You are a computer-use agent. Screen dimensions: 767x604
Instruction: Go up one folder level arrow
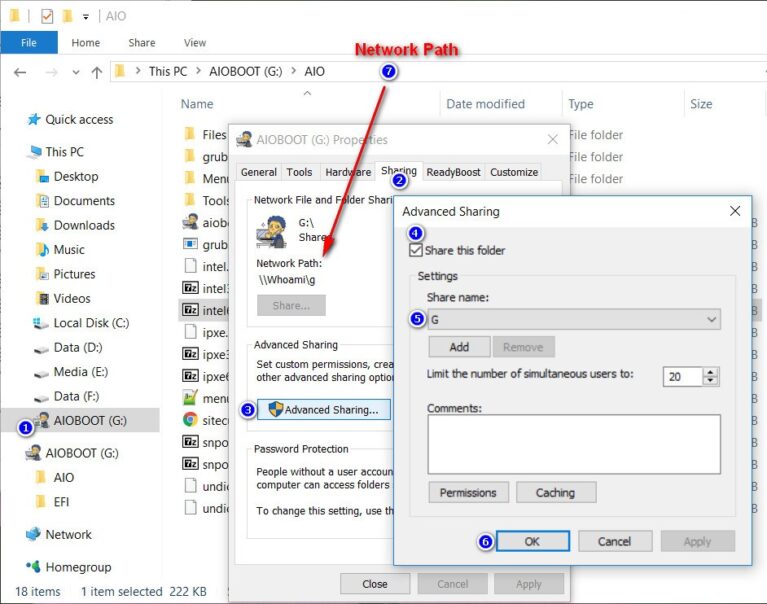(97, 72)
